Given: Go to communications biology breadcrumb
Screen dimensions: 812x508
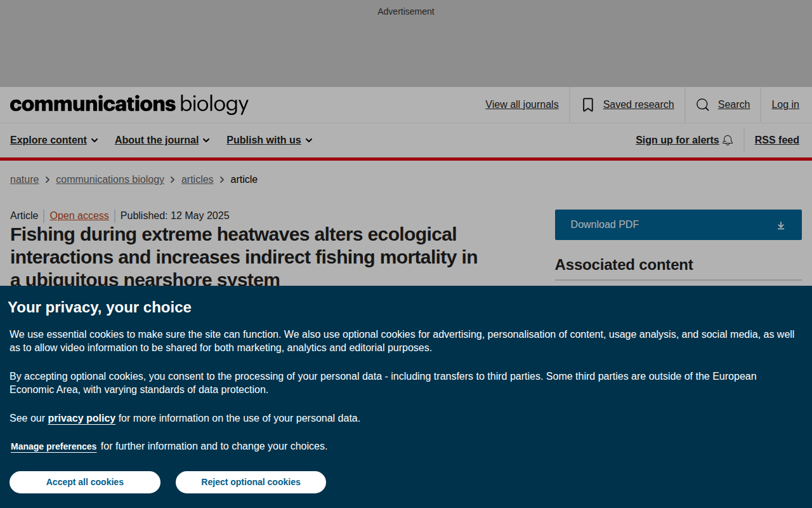Looking at the screenshot, I should point(110,180).
